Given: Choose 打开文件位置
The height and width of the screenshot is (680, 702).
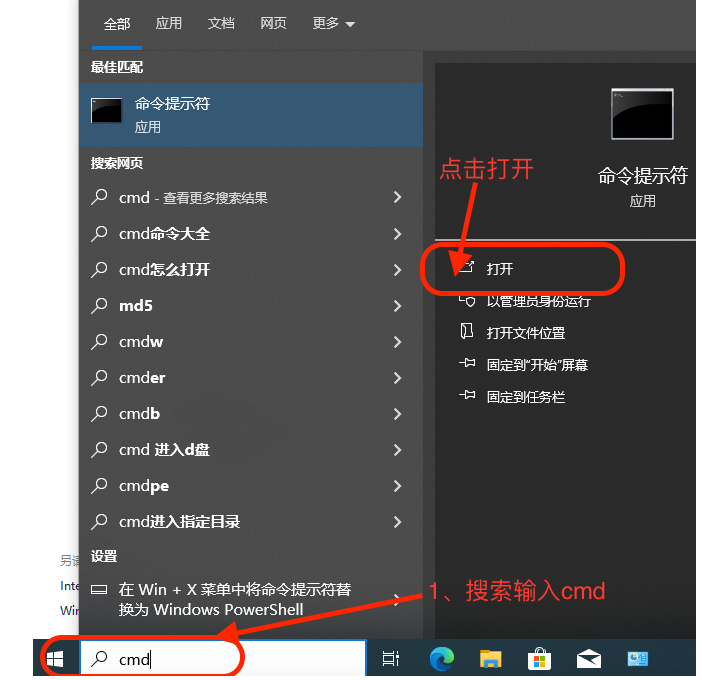Looking at the screenshot, I should (526, 333).
